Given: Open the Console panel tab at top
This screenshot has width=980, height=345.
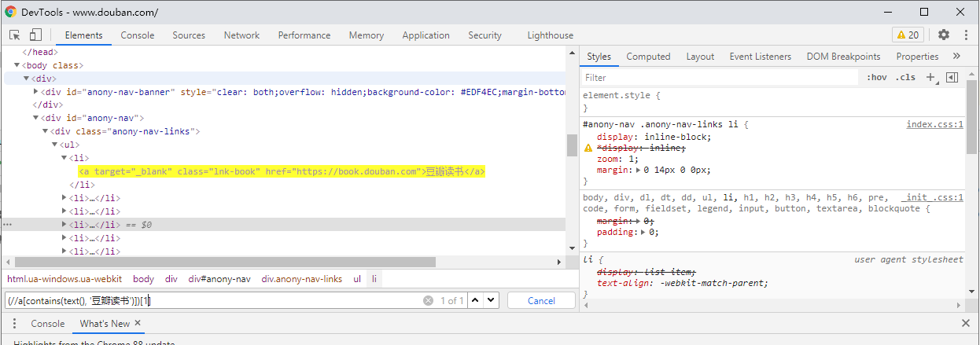Looking at the screenshot, I should coord(138,35).
